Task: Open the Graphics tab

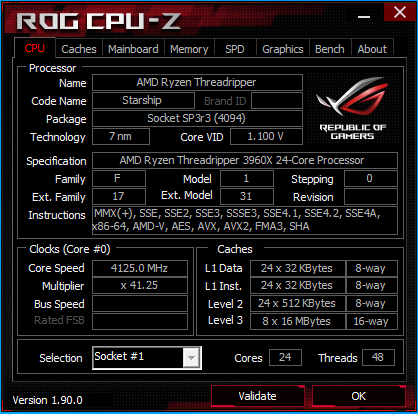Action: (283, 49)
